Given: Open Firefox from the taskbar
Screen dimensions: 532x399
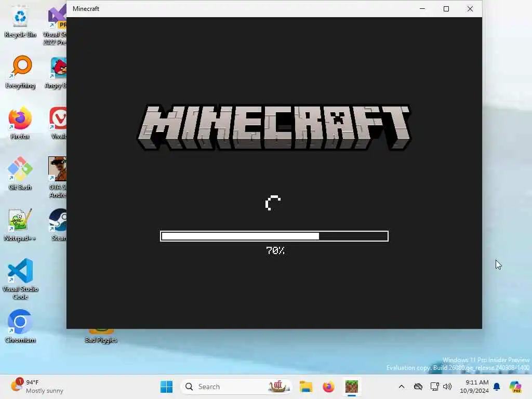Looking at the screenshot, I should [x=328, y=387].
